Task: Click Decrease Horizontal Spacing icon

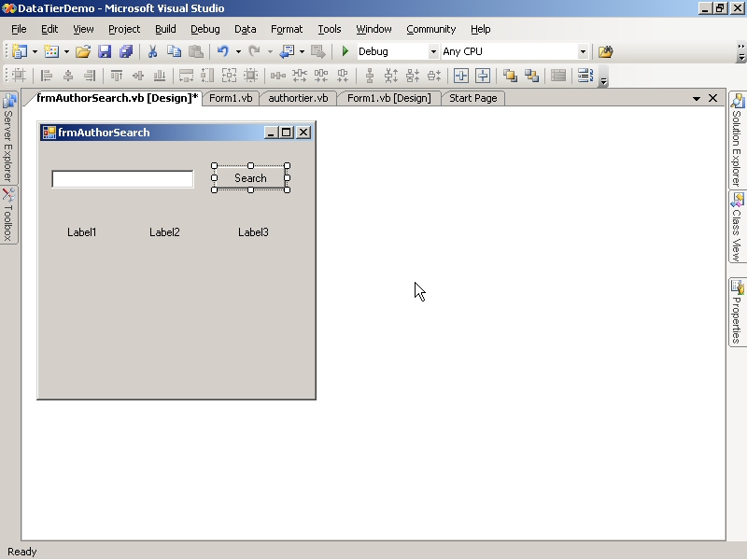Action: (321, 76)
